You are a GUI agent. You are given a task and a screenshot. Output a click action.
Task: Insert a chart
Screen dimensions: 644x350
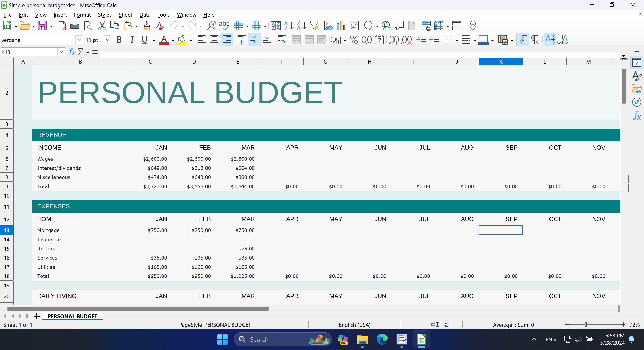[x=341, y=26]
